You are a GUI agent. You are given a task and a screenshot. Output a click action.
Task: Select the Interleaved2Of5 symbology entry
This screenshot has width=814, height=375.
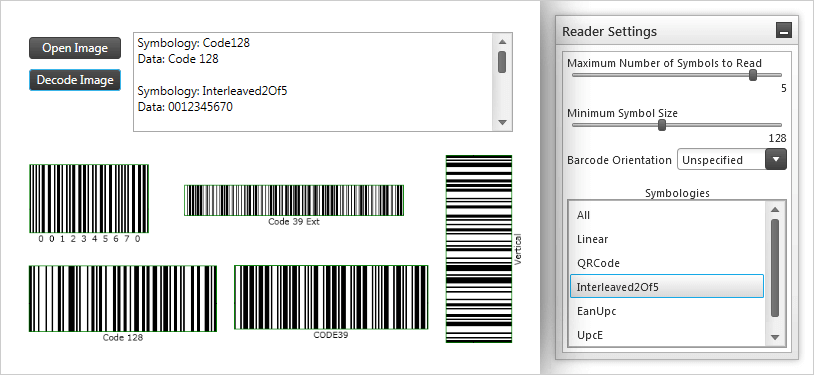pos(667,287)
